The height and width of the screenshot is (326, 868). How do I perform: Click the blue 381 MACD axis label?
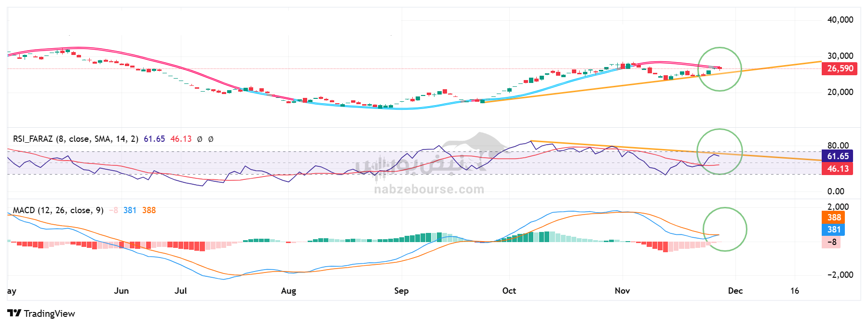pos(834,230)
